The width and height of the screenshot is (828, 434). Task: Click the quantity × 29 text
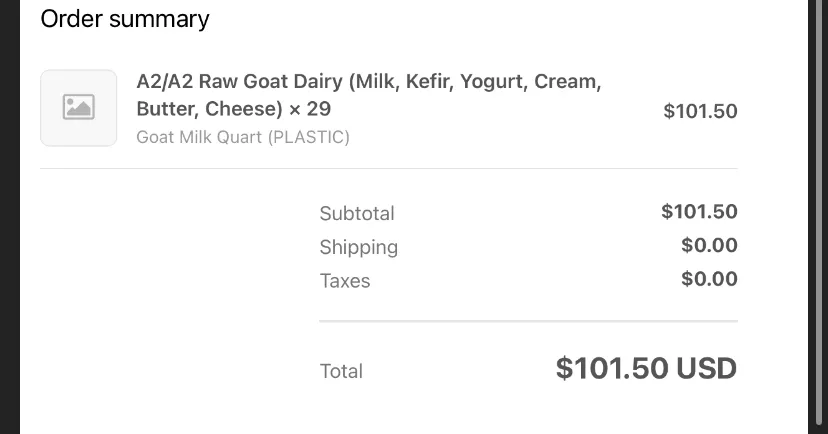pos(310,109)
